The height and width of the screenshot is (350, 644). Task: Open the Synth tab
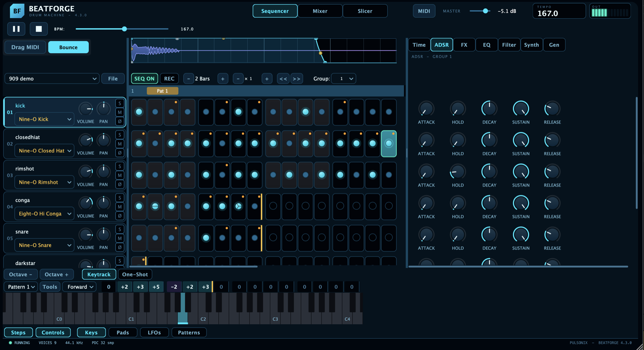(531, 45)
